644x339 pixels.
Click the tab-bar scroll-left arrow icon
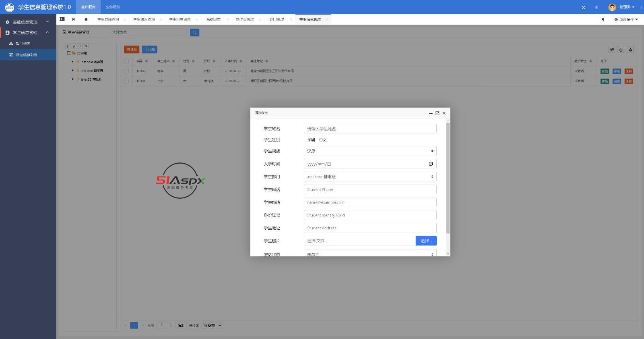coord(73,19)
